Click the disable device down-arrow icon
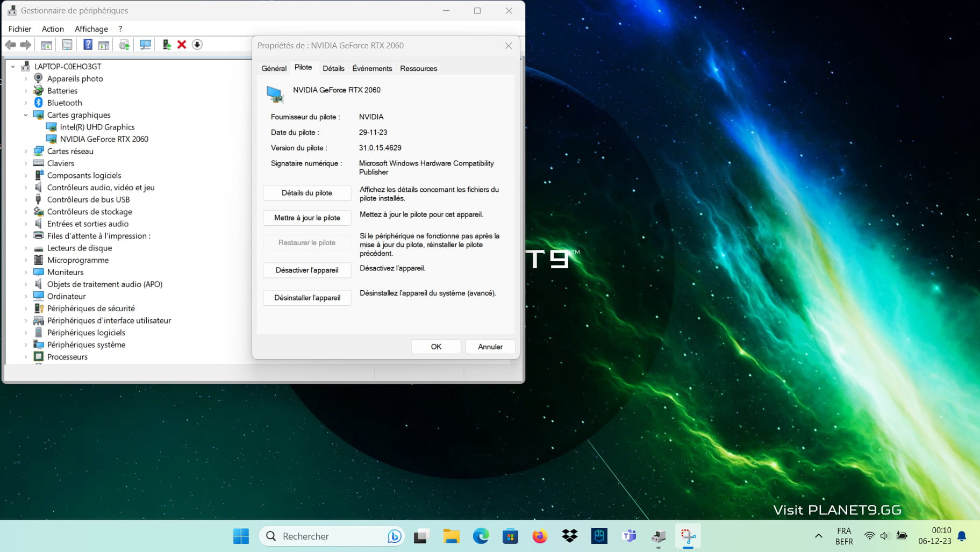This screenshot has height=552, width=980. tap(197, 45)
